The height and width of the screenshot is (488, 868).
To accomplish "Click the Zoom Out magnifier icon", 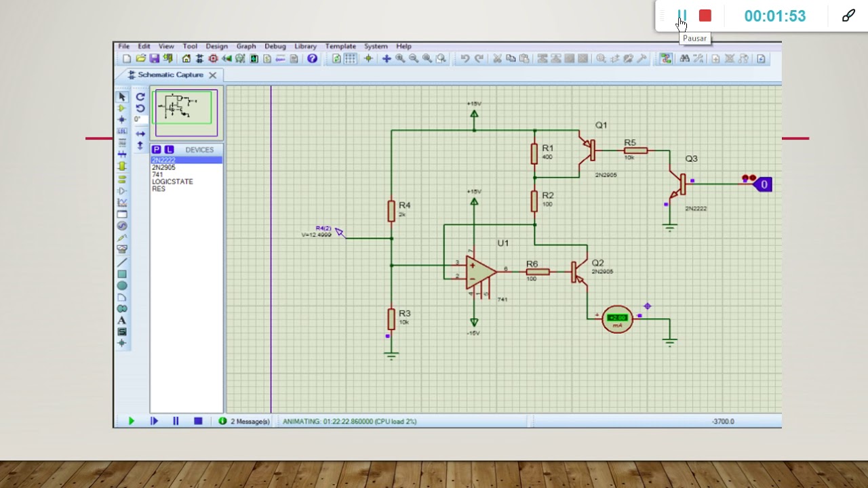I will coord(414,59).
